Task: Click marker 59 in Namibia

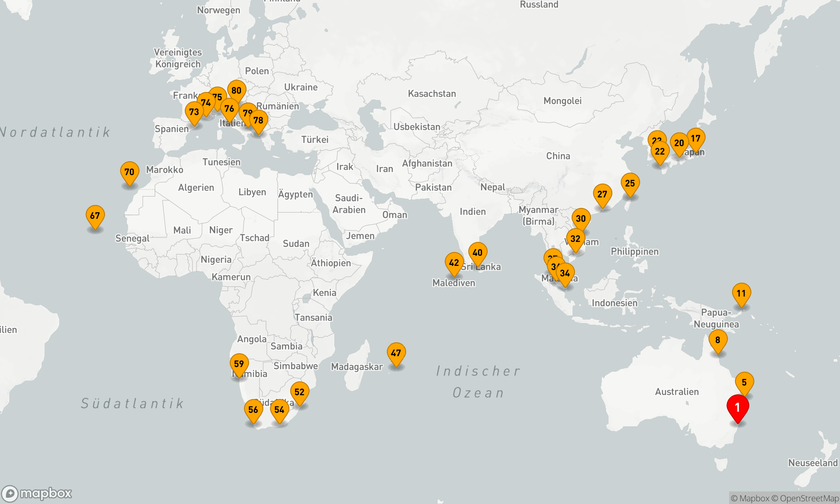Action: [x=239, y=364]
